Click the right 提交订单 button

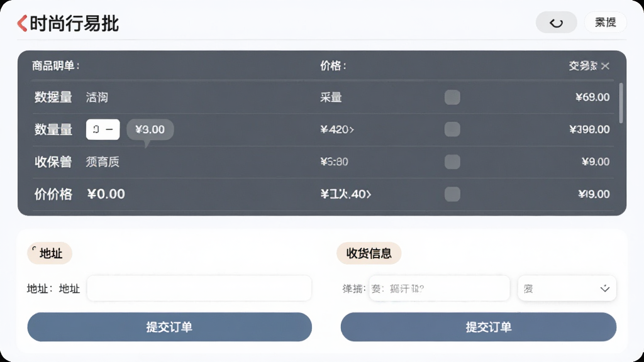pos(479,327)
